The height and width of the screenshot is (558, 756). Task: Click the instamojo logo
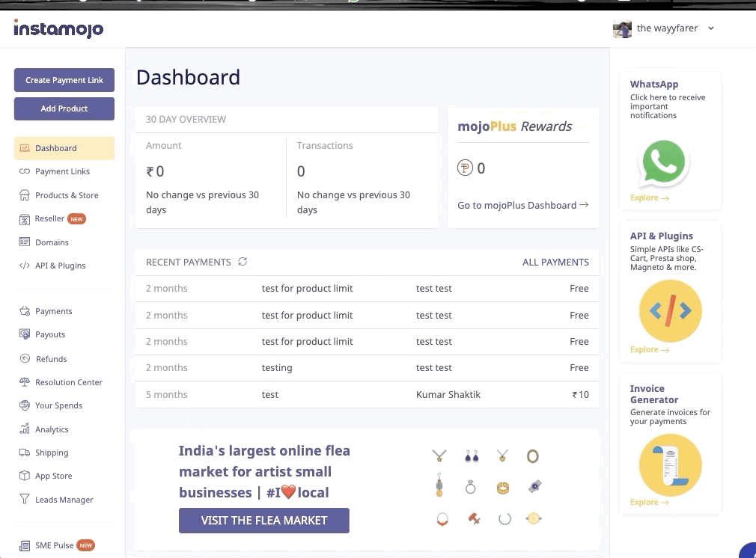pos(58,28)
